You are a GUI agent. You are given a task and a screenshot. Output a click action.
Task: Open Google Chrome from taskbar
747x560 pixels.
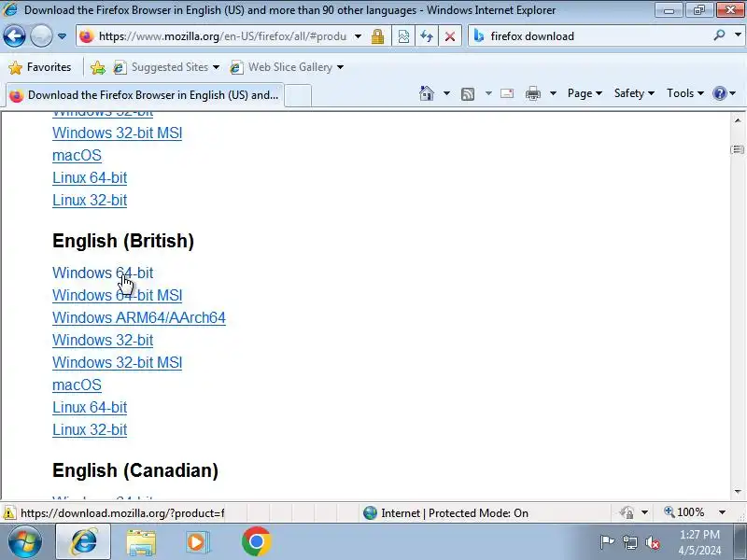pyautogui.click(x=256, y=542)
